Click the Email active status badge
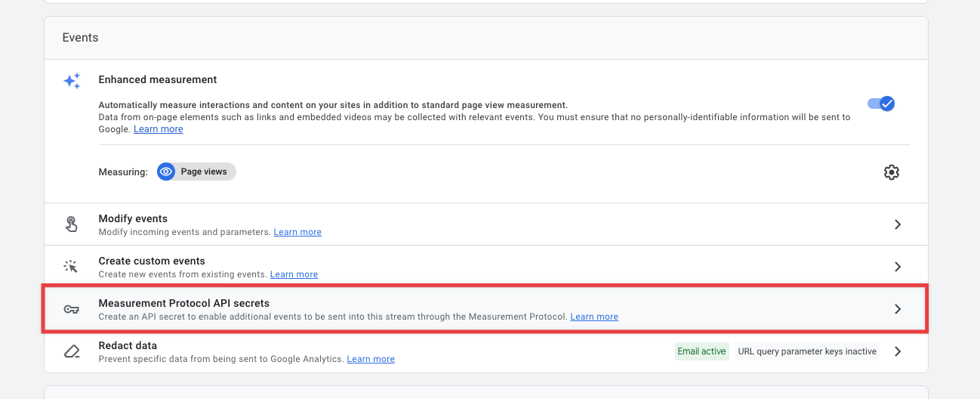The height and width of the screenshot is (399, 980). coord(701,351)
